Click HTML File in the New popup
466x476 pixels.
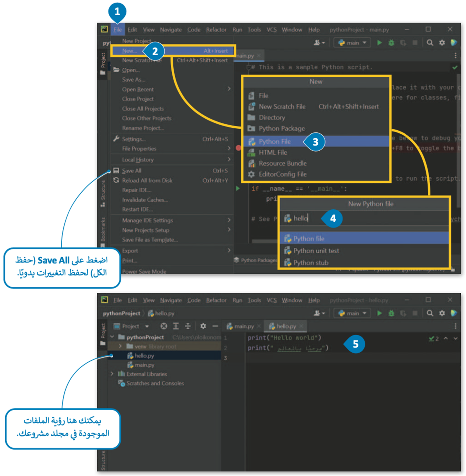tap(316, 152)
